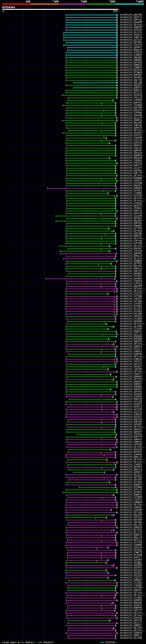
Task: Open hit UniRef100_Q9LPQ4
Action: pyautogui.click(x=131, y=15)
